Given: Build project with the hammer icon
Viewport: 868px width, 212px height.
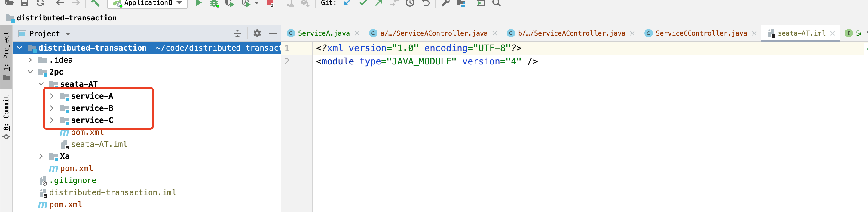Looking at the screenshot, I should pos(95,3).
